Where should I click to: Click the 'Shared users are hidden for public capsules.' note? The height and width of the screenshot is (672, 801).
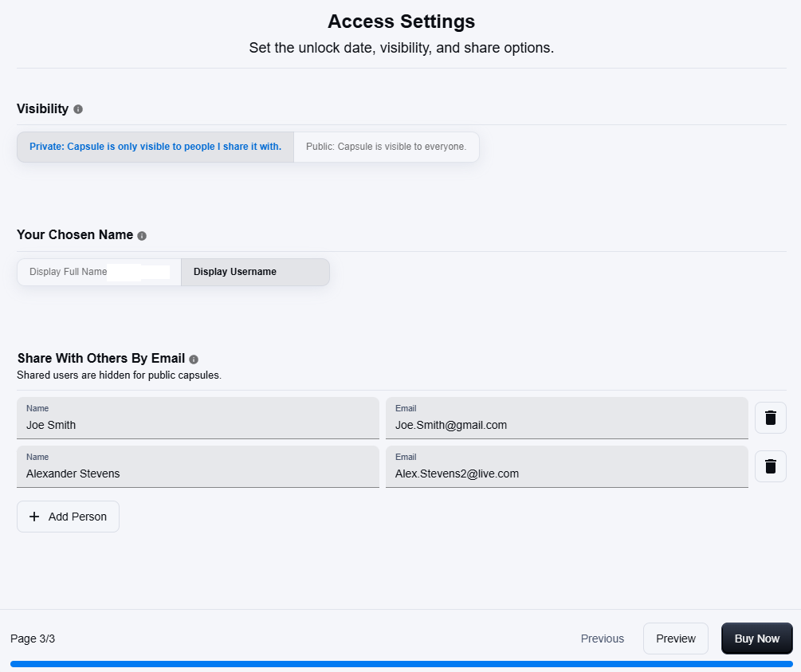pyautogui.click(x=119, y=375)
